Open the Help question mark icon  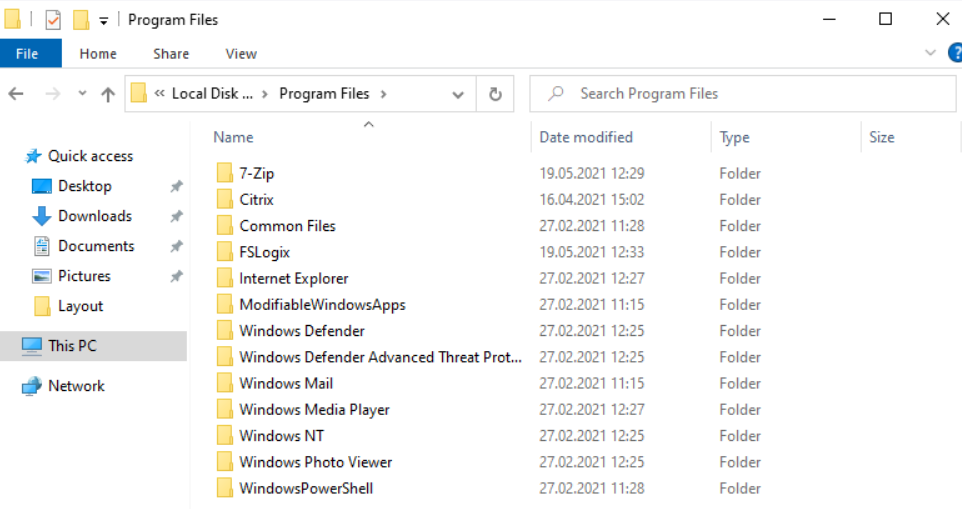(x=955, y=53)
